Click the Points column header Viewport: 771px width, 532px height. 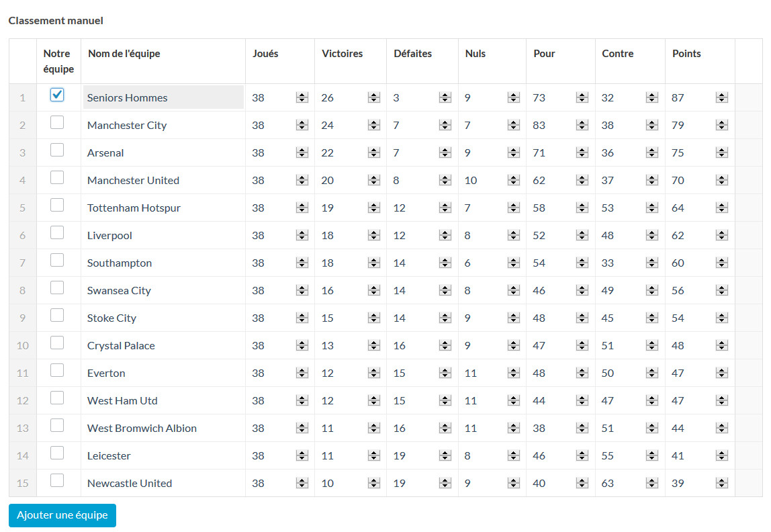(686, 54)
